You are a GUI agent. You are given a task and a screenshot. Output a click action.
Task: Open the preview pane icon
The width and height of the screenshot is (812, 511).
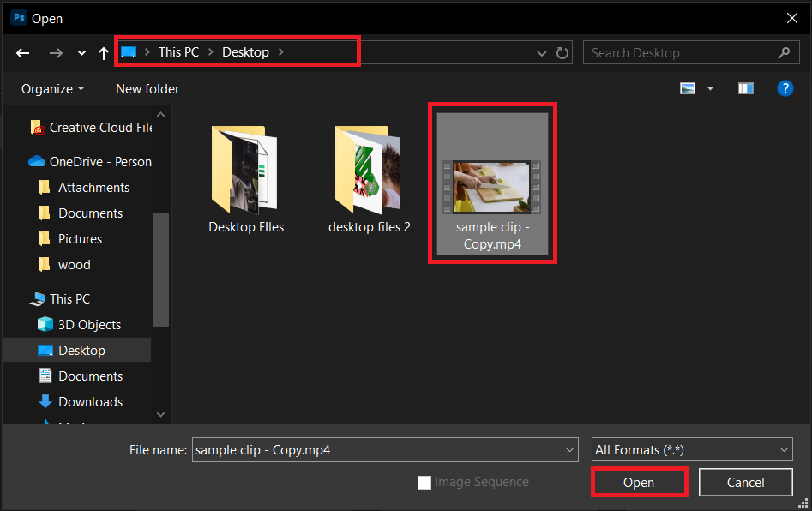tap(745, 88)
